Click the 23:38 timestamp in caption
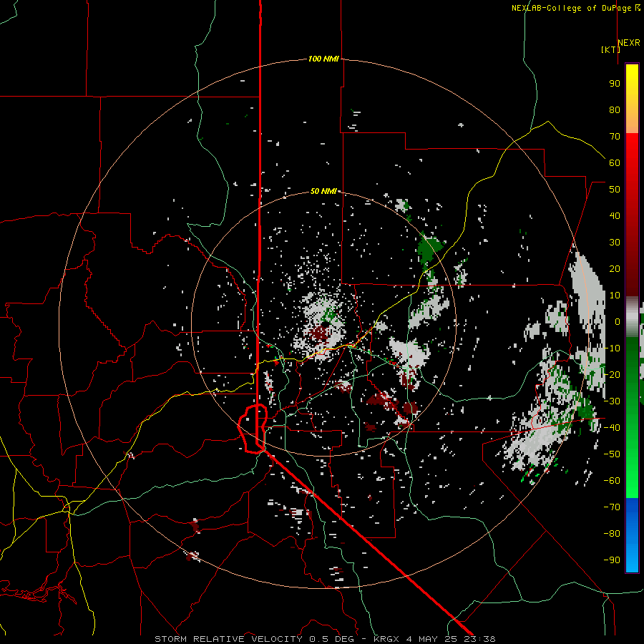 (479, 639)
